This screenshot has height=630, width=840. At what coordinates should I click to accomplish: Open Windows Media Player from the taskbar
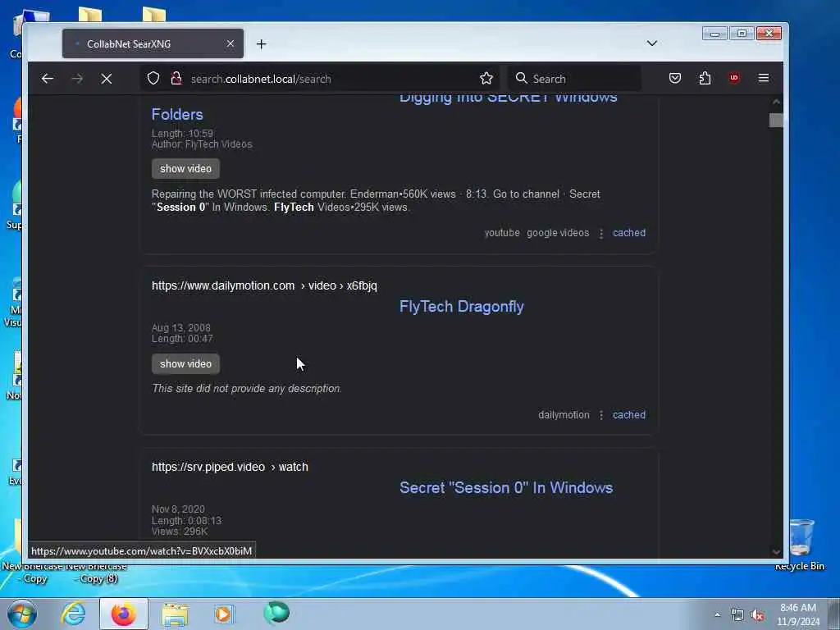(223, 614)
